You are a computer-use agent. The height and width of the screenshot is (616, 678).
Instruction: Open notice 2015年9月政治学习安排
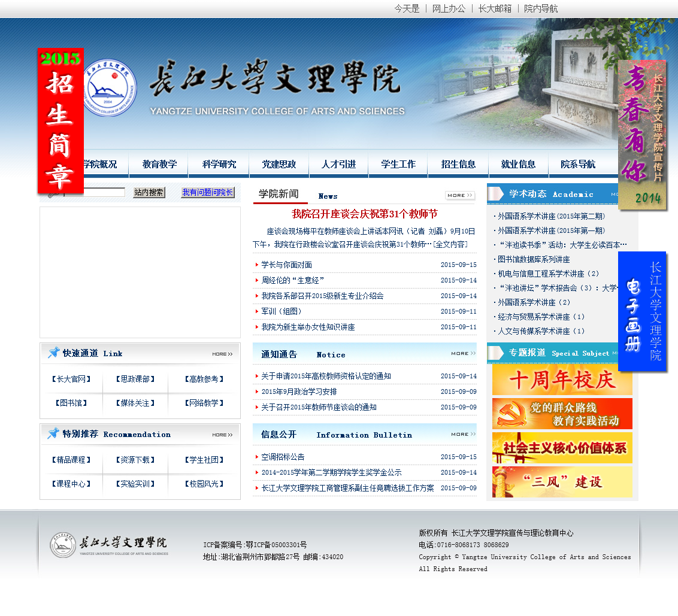pyautogui.click(x=299, y=392)
